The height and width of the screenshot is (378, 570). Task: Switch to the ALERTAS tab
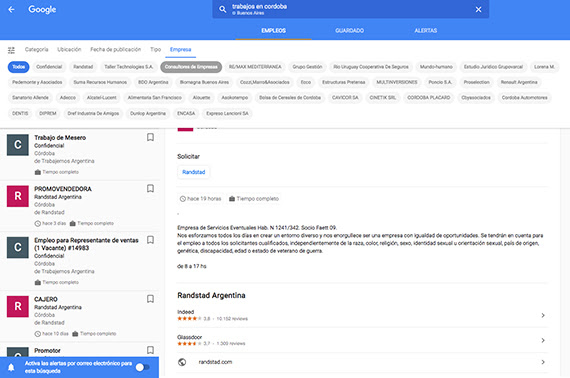426,31
